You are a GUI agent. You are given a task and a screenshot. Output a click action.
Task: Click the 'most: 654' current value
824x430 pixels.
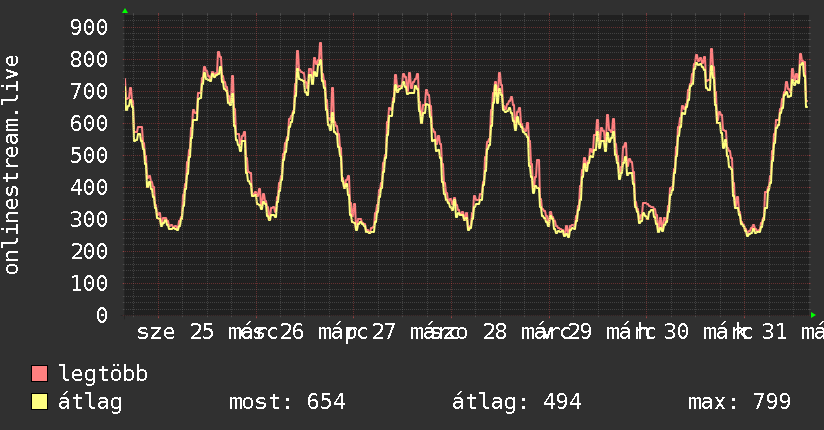click(x=287, y=402)
